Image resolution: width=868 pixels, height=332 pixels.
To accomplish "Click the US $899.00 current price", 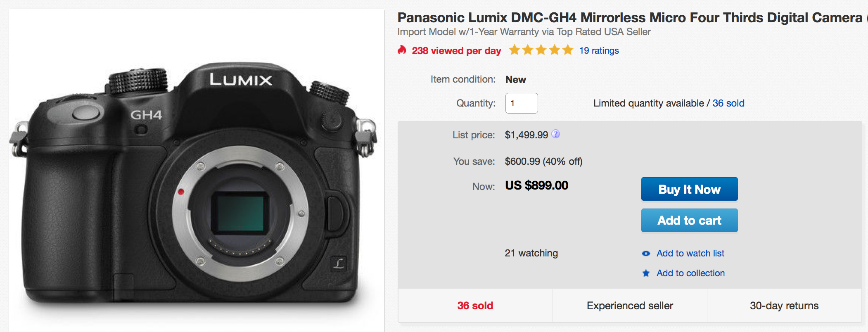I will tap(536, 185).
